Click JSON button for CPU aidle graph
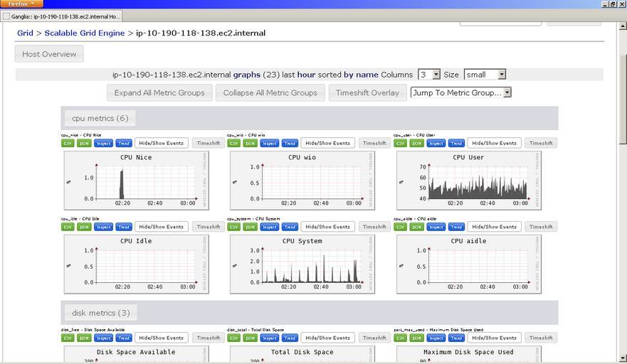627x364 pixels. [417, 227]
